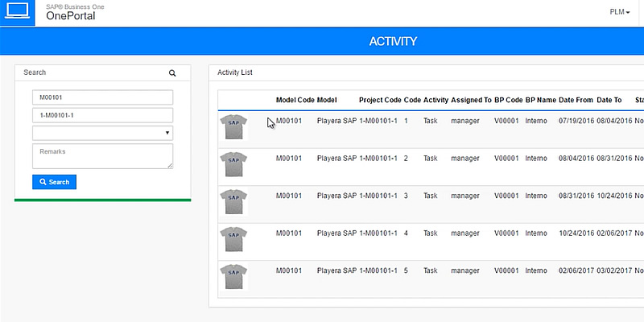
Task: Open the T-shirt thumbnail for activity code 5
Action: click(x=233, y=277)
